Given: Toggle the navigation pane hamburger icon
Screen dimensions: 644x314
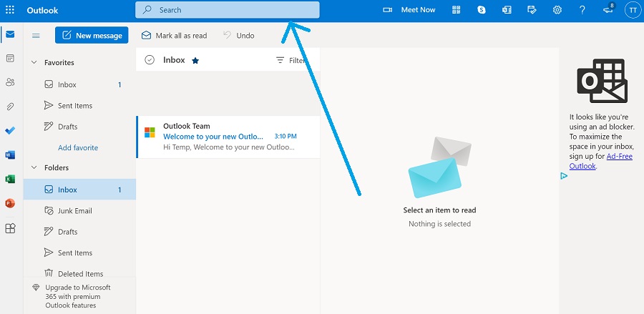Looking at the screenshot, I should pyautogui.click(x=36, y=36).
